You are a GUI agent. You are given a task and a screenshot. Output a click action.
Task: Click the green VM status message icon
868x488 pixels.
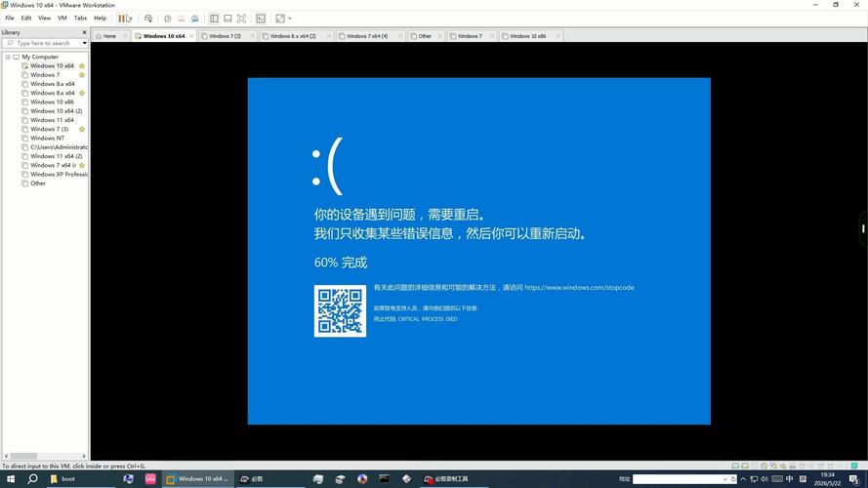click(854, 466)
